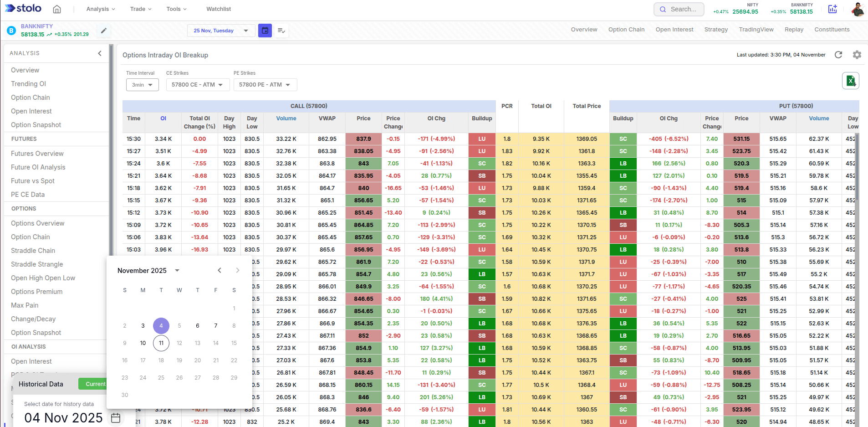Open the 25 Nov expiry date dropdown

(221, 31)
